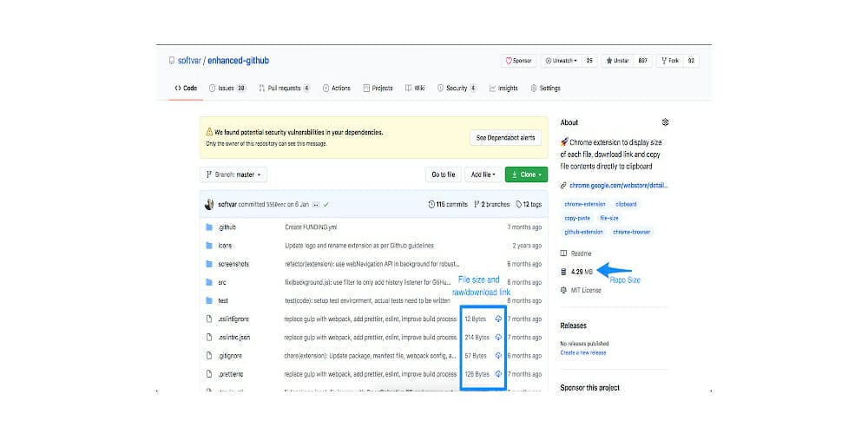Open enhanced-github repository name link
This screenshot has height=434, width=868.
[x=239, y=61]
